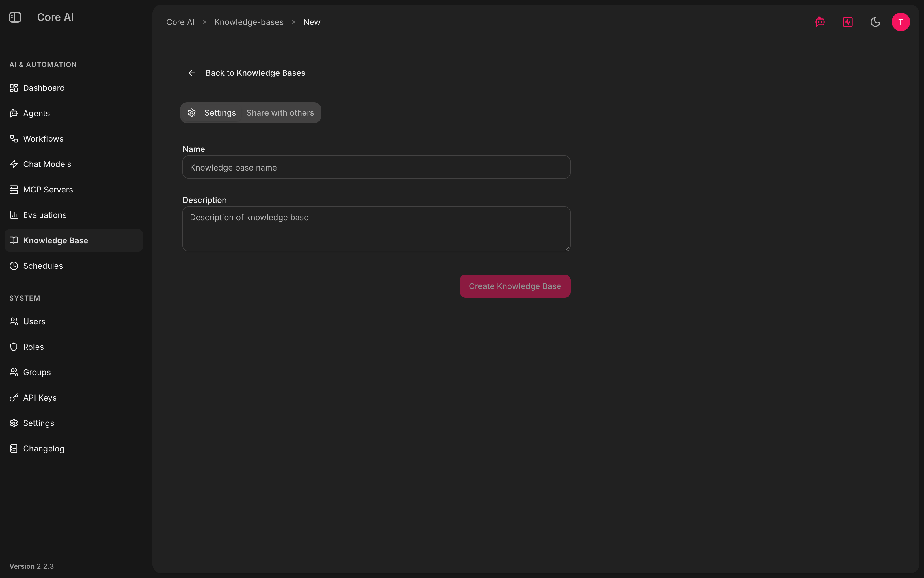Open the Changelog page
The width and height of the screenshot is (924, 578).
click(74, 449)
